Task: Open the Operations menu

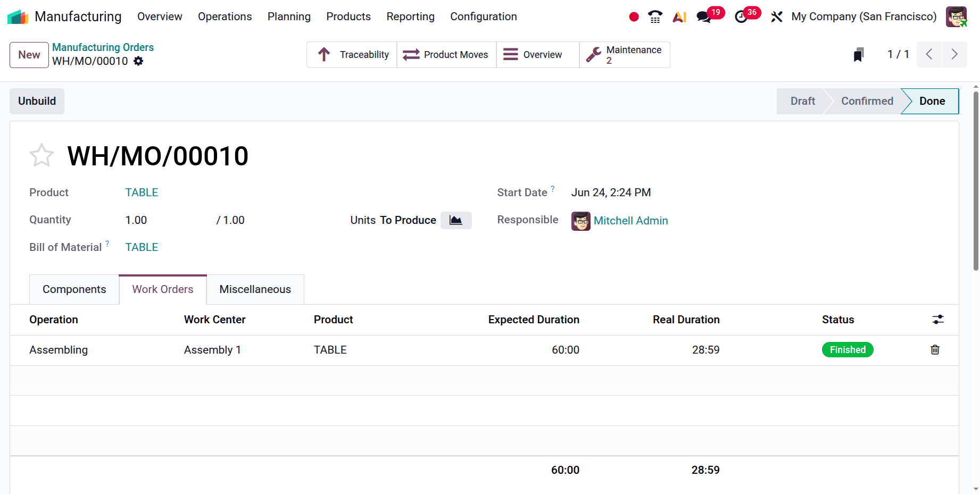Action: [225, 16]
